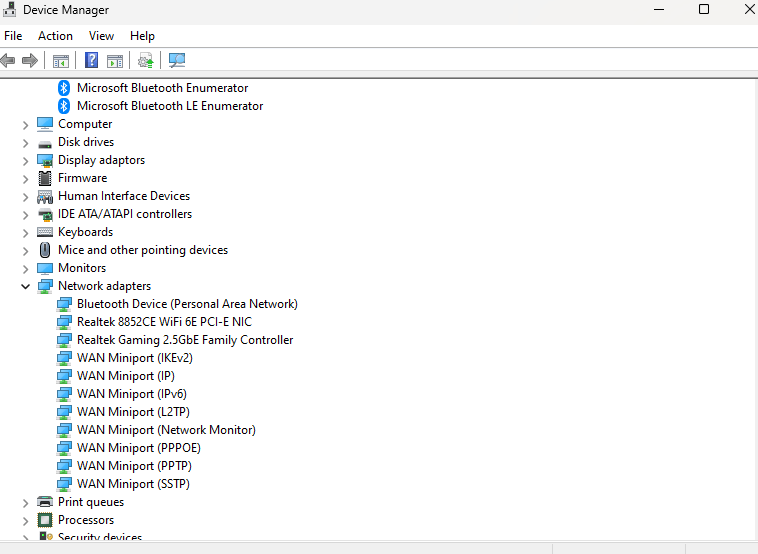Click the Keyboards category icon
Viewport: 758px width, 554px height.
[45, 233]
